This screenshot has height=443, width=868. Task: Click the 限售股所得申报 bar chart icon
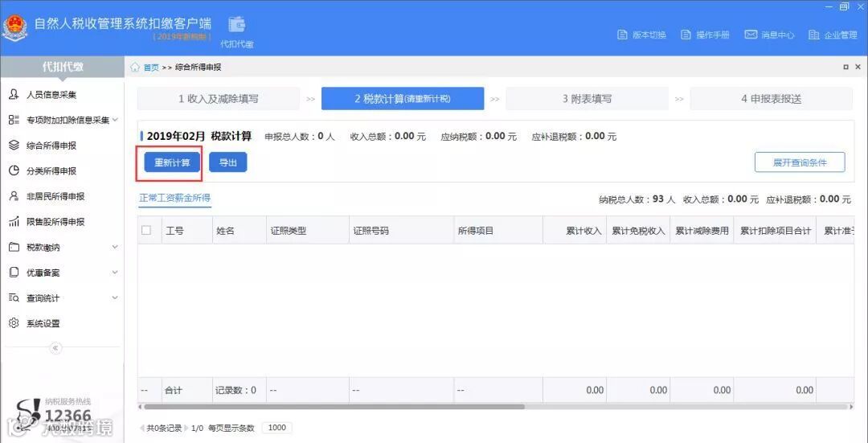pos(14,222)
